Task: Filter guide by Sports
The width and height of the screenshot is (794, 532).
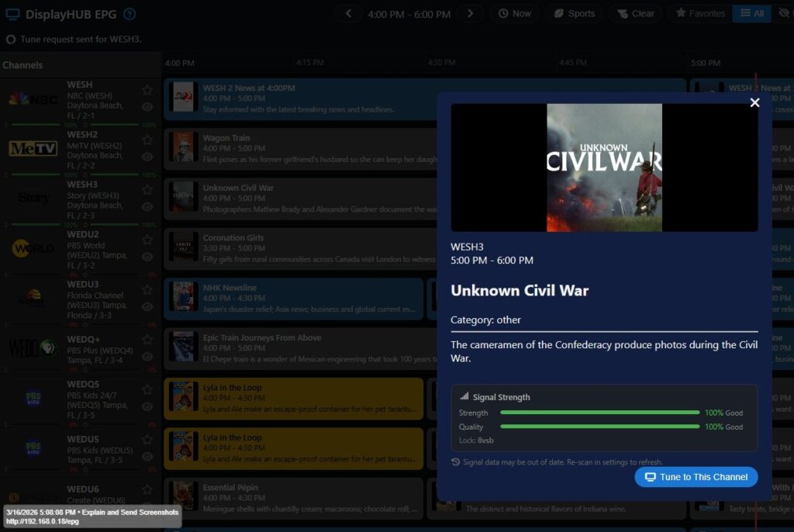Action: pyautogui.click(x=575, y=14)
